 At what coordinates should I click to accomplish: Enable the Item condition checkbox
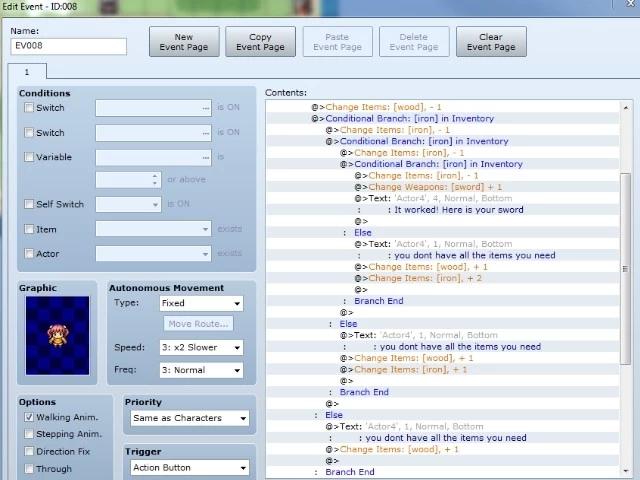29,229
